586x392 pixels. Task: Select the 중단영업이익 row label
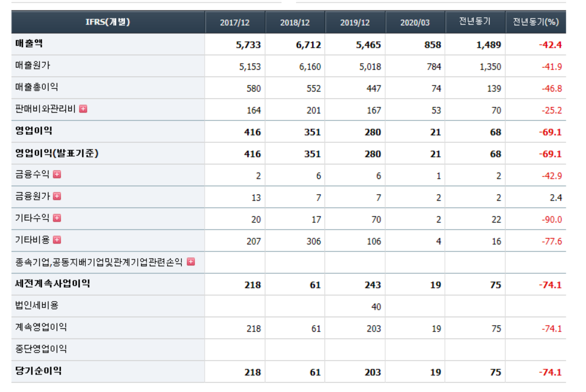pos(41,349)
